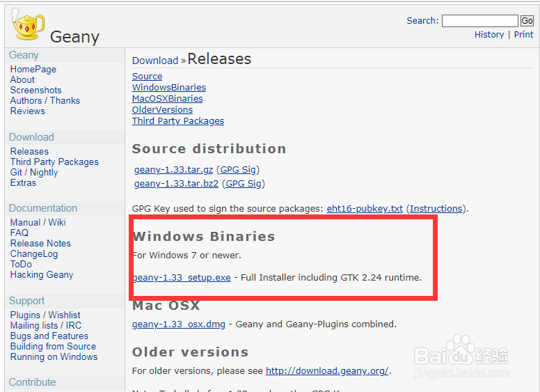Click the Releases page title
Image resolution: width=540 pixels, height=392 pixels.
coord(219,59)
